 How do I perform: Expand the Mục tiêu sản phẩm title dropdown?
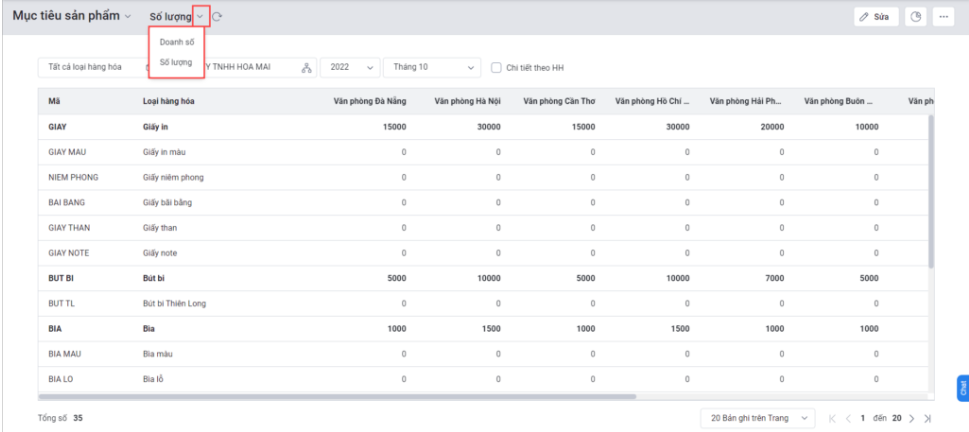pyautogui.click(x=128, y=17)
